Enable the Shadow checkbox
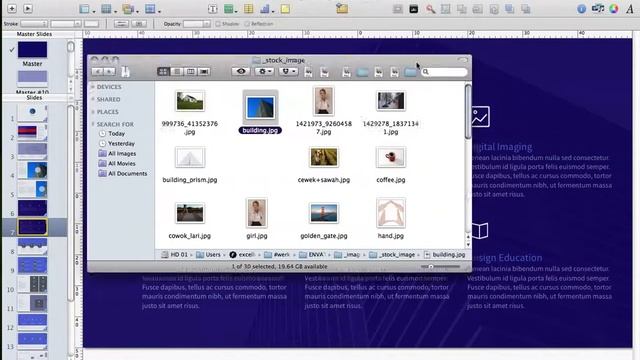This screenshot has width=640, height=360. (218, 24)
